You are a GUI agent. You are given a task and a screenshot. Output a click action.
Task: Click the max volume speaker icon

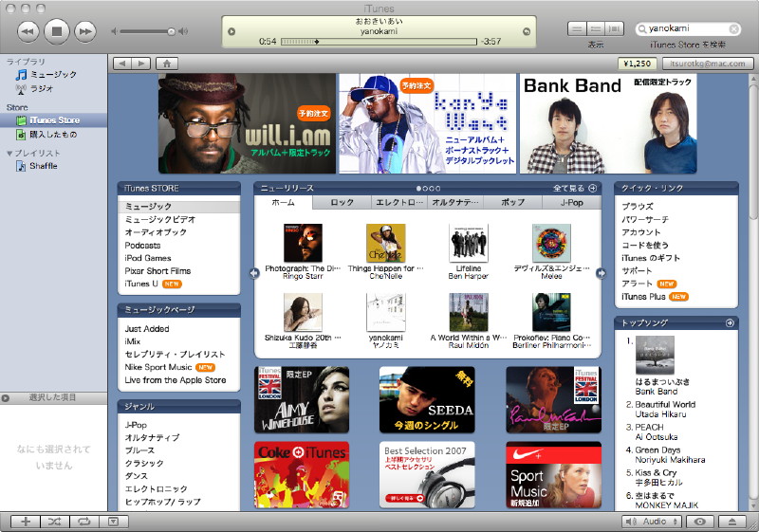(x=183, y=31)
